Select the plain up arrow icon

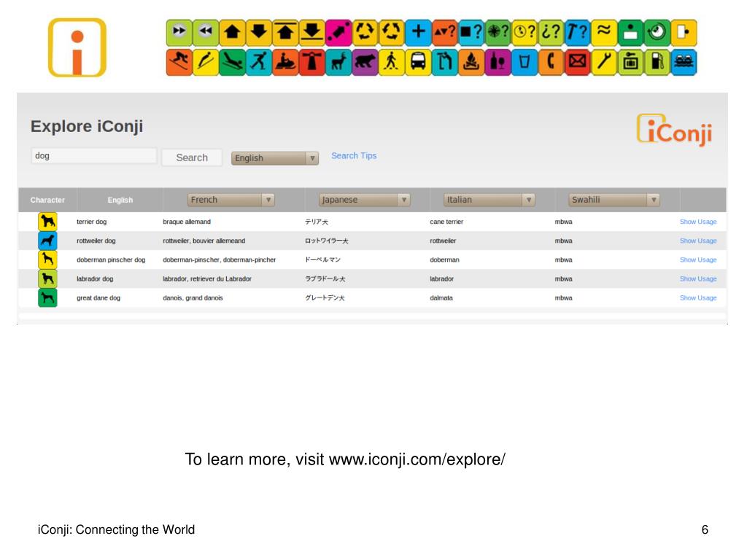[233, 32]
